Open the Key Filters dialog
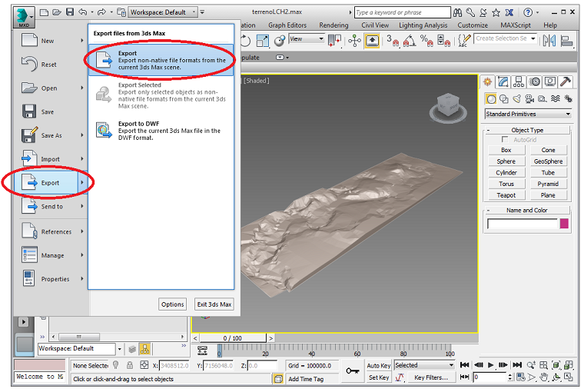Viewport: 584px width, 392px height. (x=431, y=377)
